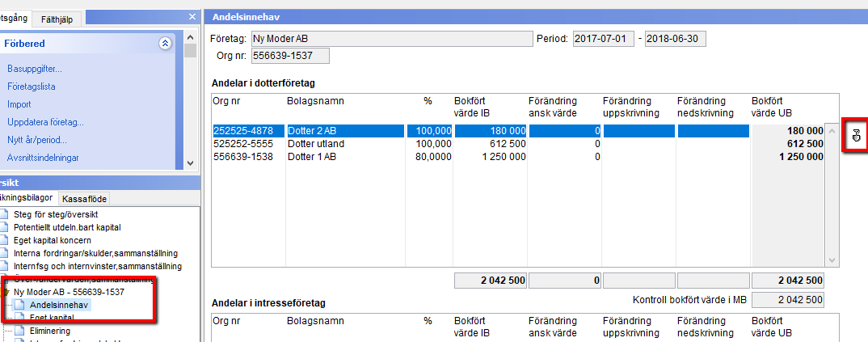This screenshot has width=868, height=342.
Task: Open the Import link
Action: pos(19,104)
